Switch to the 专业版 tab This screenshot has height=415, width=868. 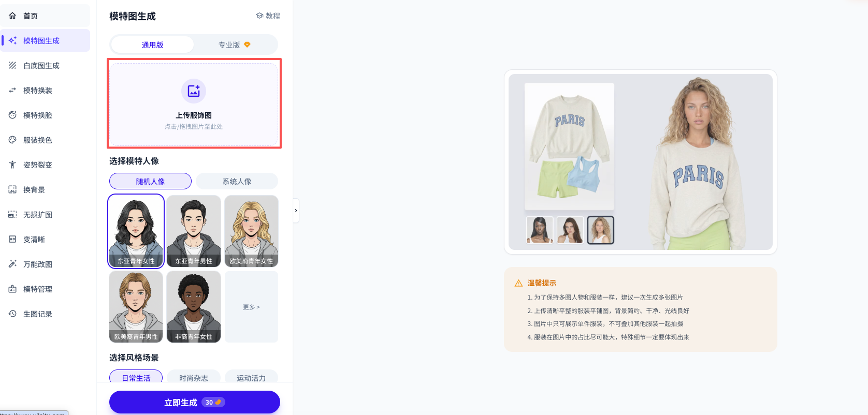[x=235, y=45]
